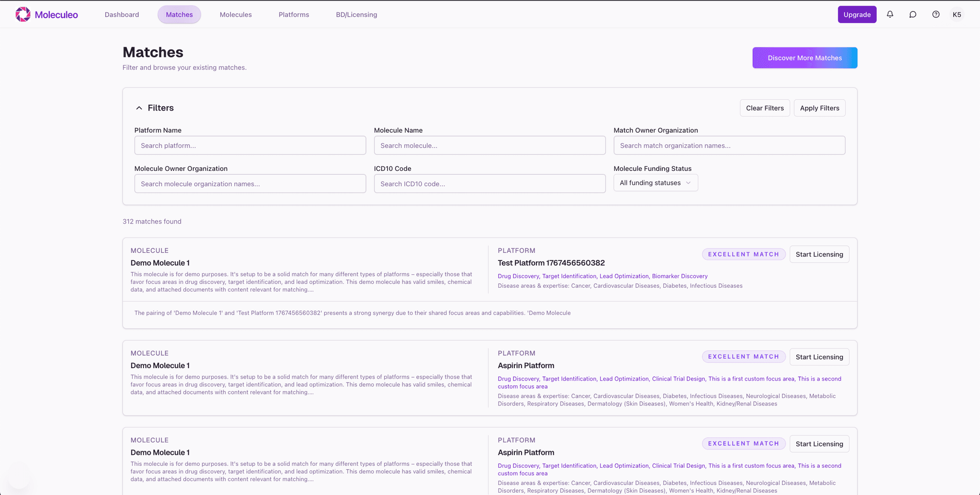The height and width of the screenshot is (495, 980).
Task: Start Licensing for Test Platform 1767456560382
Action: point(819,254)
